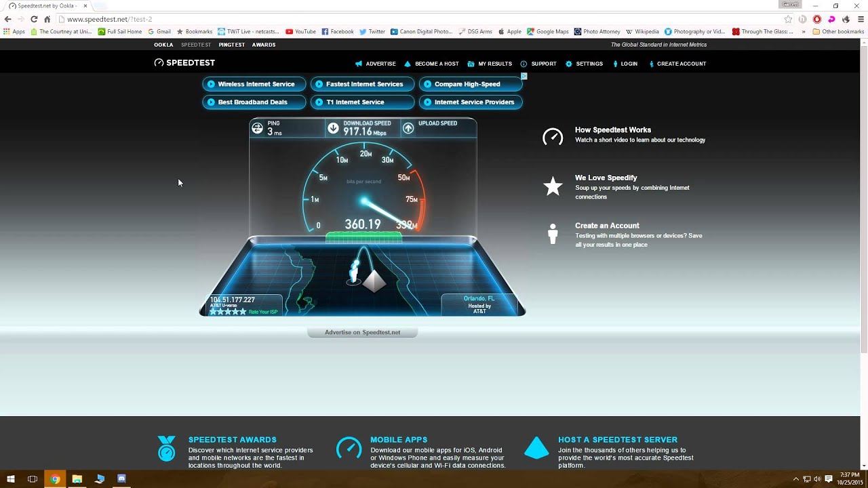Click the Speedtest logo
868x488 pixels.
click(184, 62)
